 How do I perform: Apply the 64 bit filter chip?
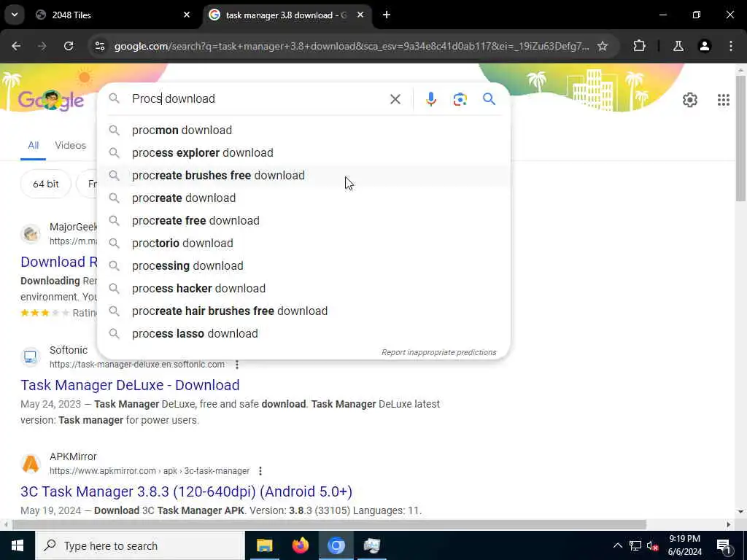pyautogui.click(x=46, y=184)
